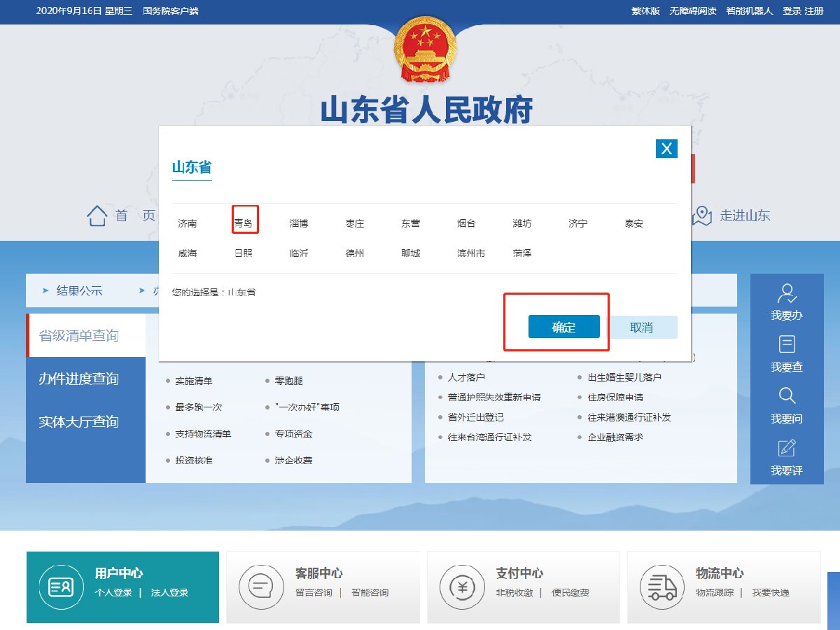Image resolution: width=840 pixels, height=630 pixels.
Task: Choose 聊城 in the dialog
Action: [x=411, y=253]
